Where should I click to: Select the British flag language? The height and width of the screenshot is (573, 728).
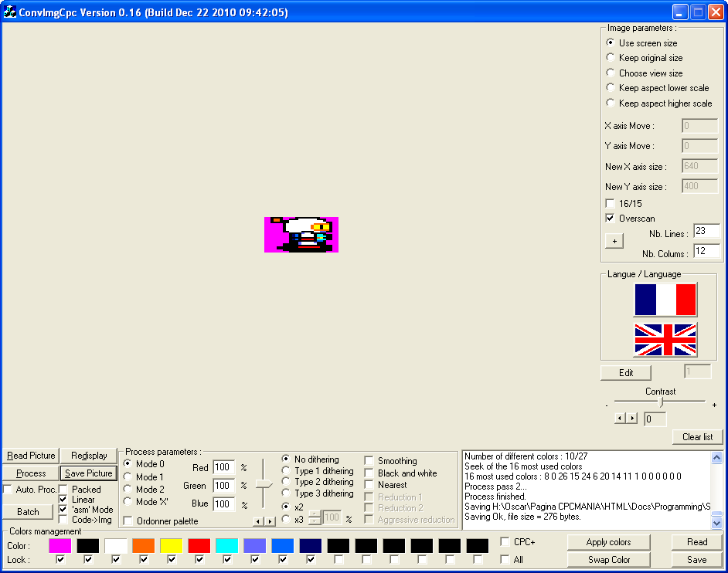pos(665,340)
